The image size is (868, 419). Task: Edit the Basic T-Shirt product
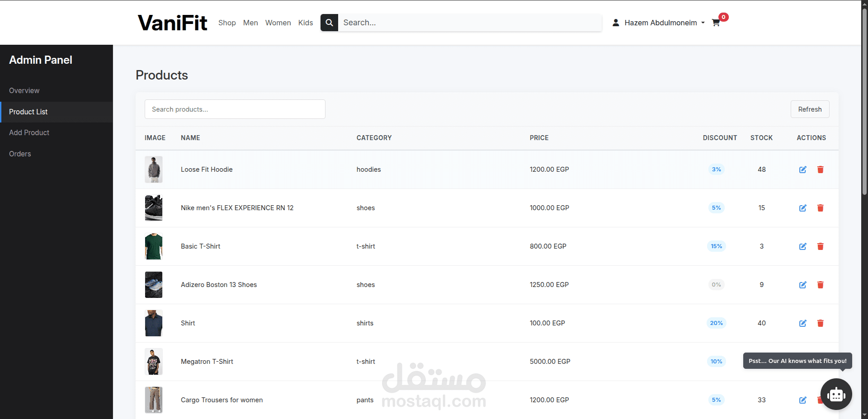pyautogui.click(x=803, y=246)
